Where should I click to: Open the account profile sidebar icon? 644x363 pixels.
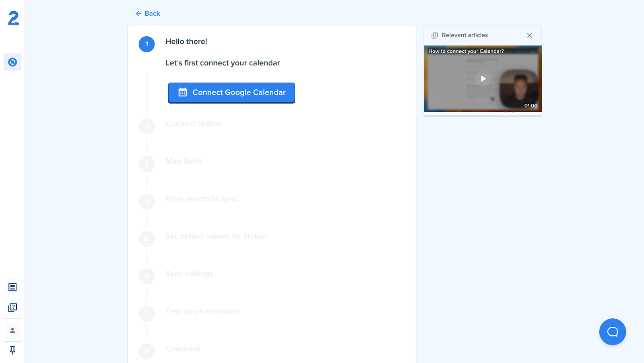coord(12,330)
